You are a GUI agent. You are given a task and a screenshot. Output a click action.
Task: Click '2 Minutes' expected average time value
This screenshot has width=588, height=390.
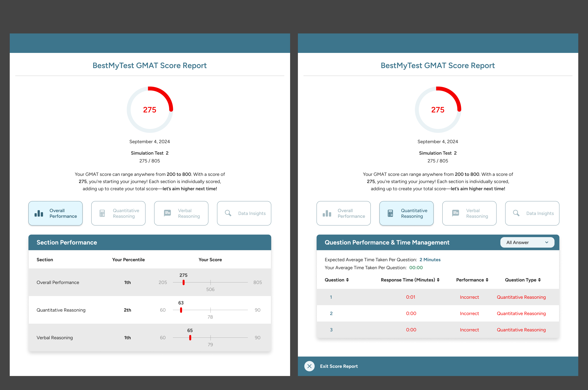[x=430, y=260]
